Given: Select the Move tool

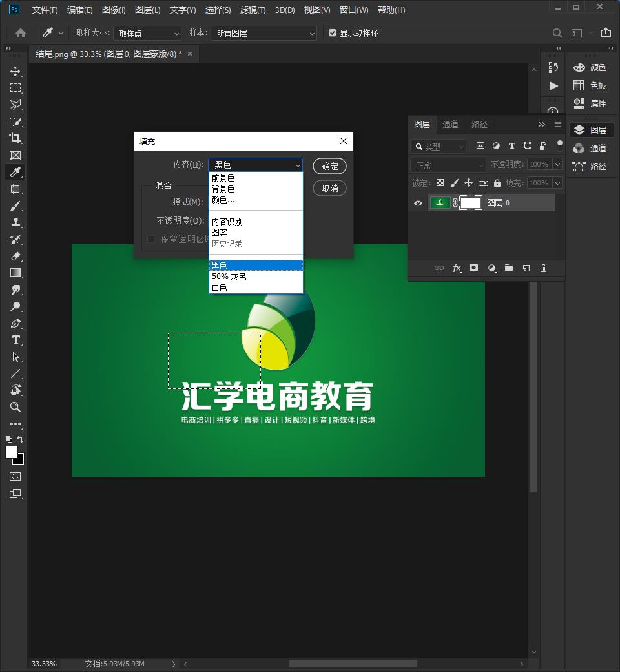Looking at the screenshot, I should [x=15, y=71].
